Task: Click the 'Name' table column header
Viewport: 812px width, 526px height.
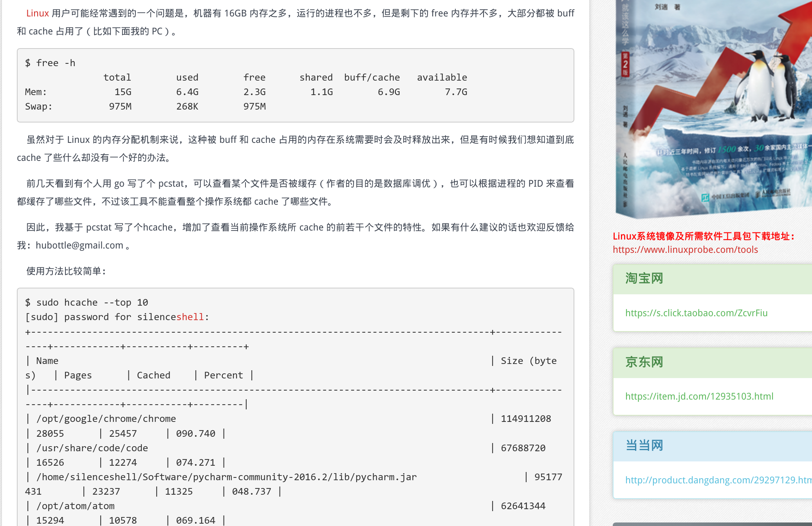Action: coord(47,361)
